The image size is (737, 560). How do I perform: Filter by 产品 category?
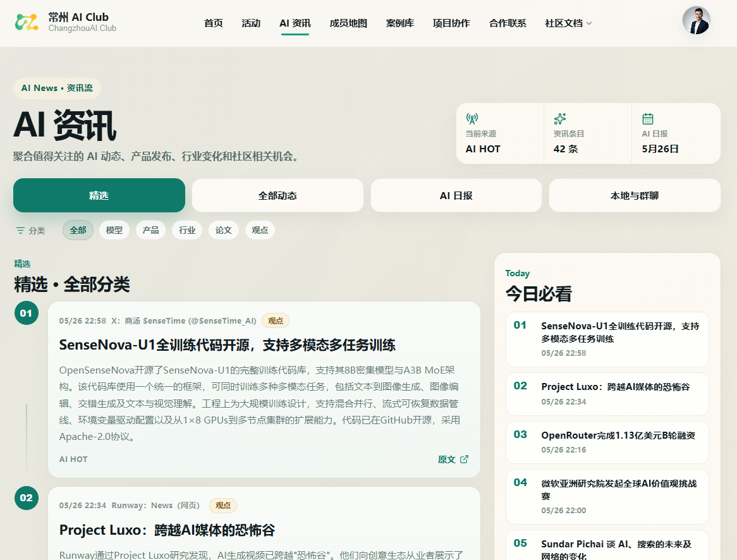[x=151, y=231]
